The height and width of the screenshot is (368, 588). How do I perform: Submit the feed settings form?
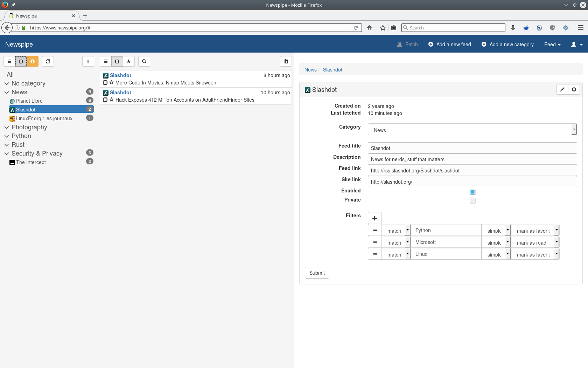point(317,273)
